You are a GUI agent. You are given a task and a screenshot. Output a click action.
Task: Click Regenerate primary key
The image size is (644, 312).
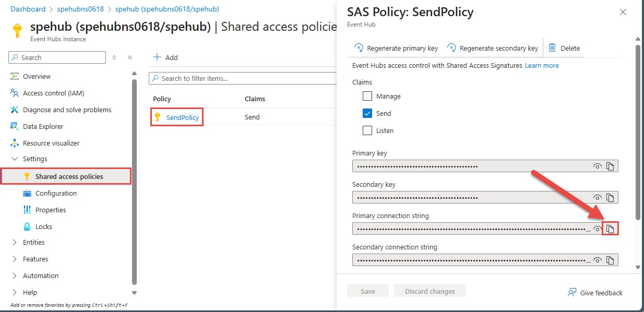tap(396, 48)
